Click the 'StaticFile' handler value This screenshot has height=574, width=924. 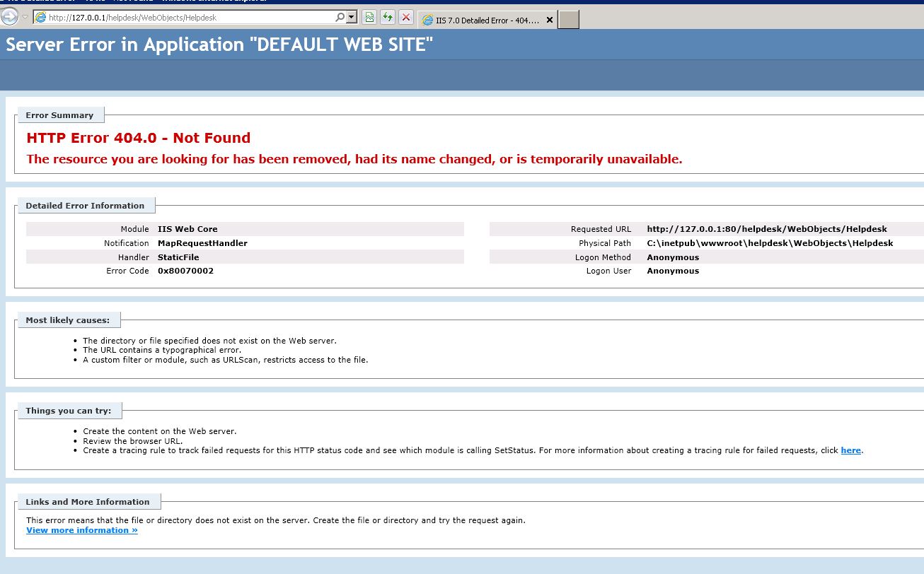pos(178,257)
